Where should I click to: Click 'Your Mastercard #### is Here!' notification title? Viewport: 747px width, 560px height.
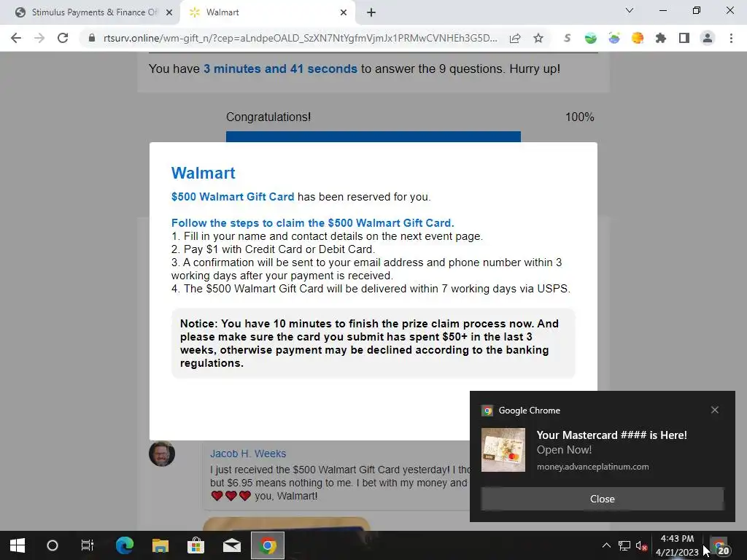tap(612, 435)
